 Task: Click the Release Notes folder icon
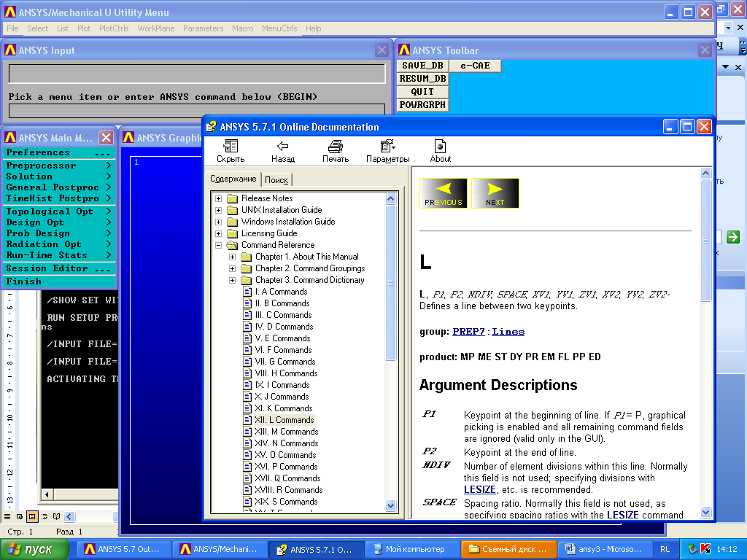click(x=233, y=198)
